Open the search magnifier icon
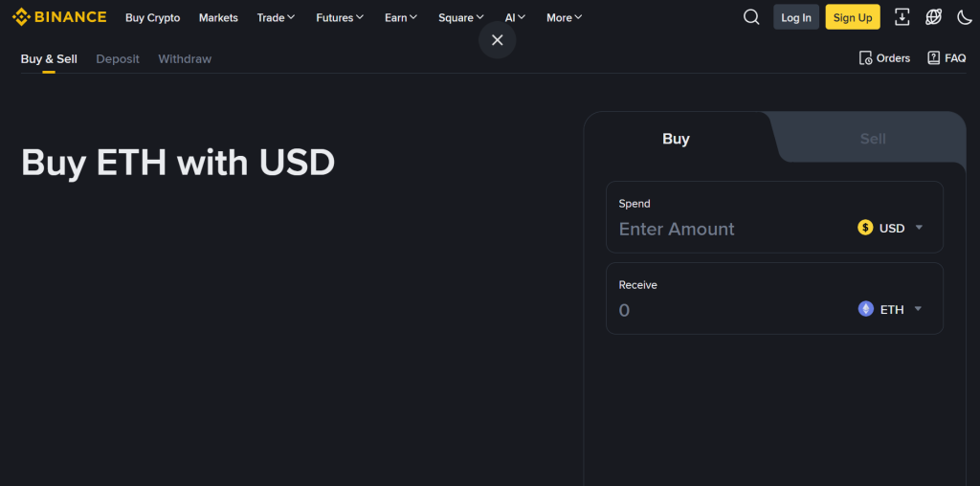980x486 pixels. click(x=751, y=17)
